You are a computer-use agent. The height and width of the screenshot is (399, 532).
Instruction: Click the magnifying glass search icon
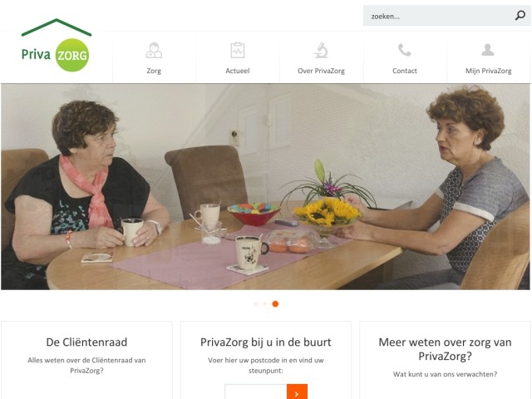(x=520, y=15)
